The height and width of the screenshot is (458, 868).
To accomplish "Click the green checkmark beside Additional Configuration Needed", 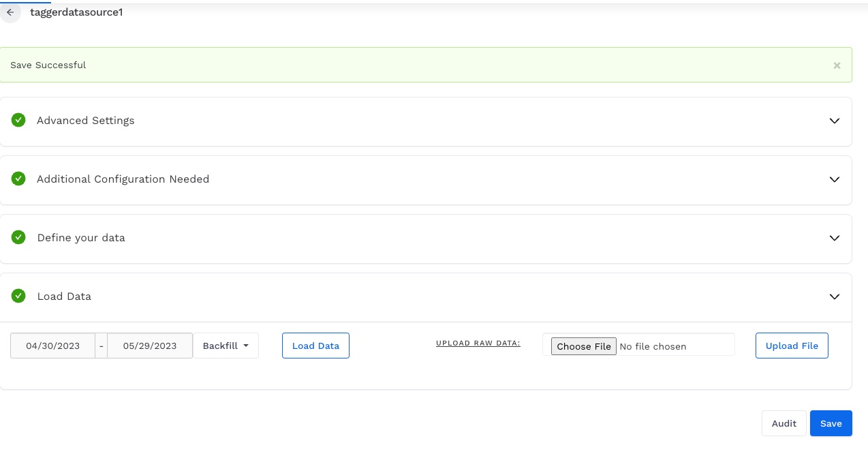I will click(18, 179).
